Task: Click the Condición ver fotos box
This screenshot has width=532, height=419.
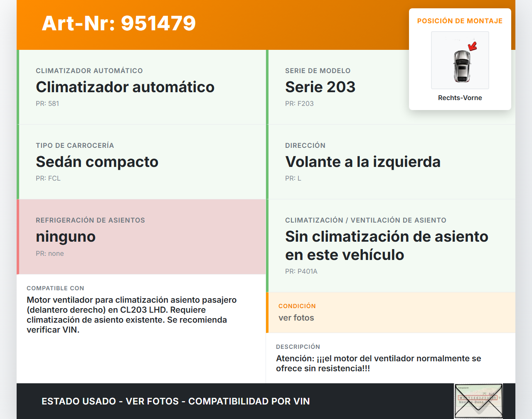Action: pyautogui.click(x=391, y=312)
